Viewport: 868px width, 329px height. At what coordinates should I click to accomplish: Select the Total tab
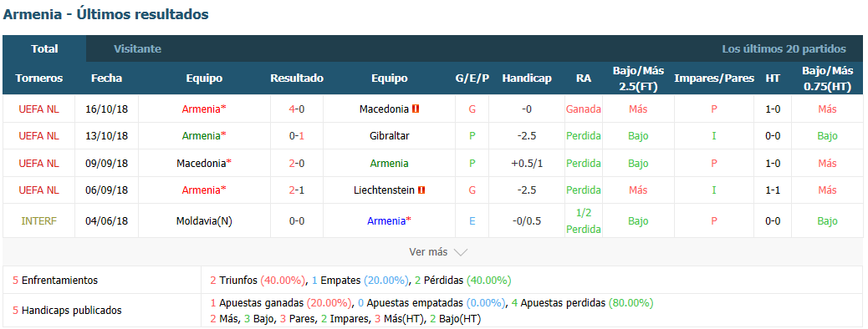44,48
